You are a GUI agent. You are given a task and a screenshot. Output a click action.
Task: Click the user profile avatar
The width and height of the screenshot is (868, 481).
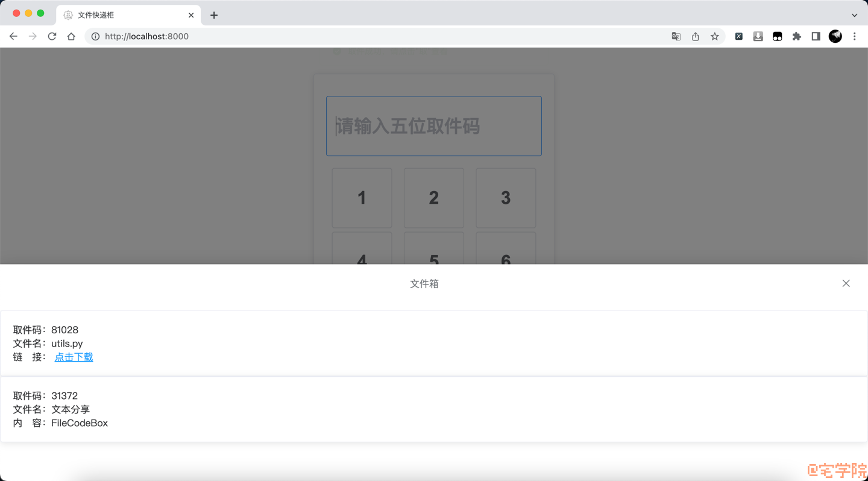(835, 36)
